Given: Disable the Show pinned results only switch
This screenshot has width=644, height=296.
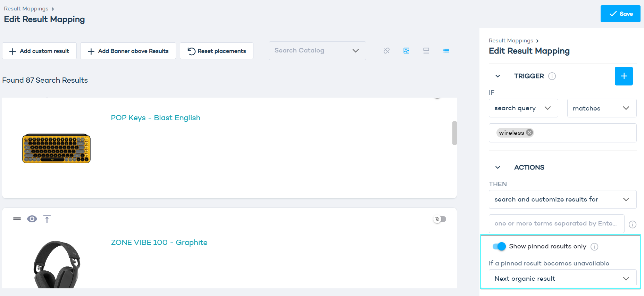Looking at the screenshot, I should (499, 246).
